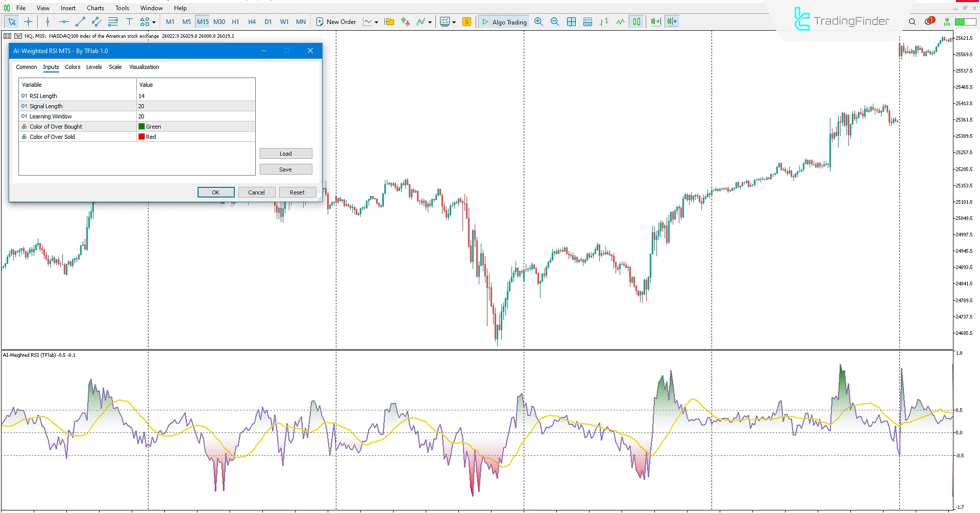This screenshot has width=980, height=513.
Task: Select the Text insertion tool
Action: tap(129, 21)
